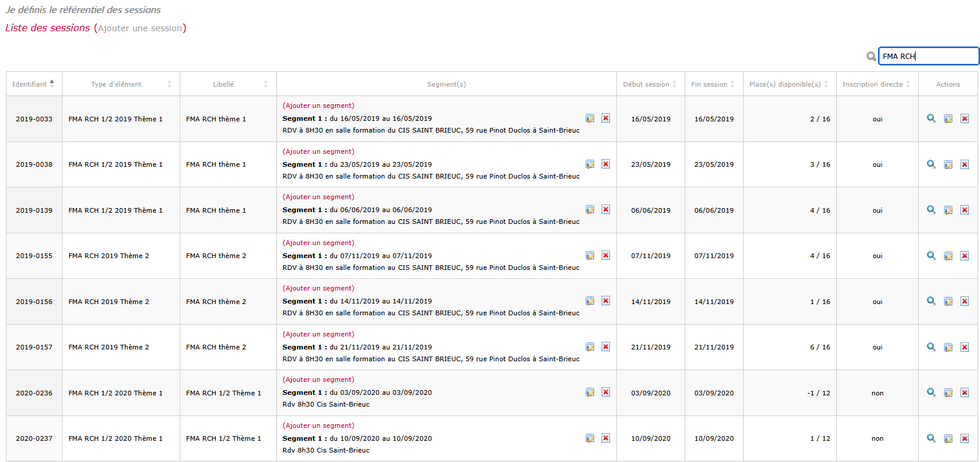
Task: Sort table by Libellé column
Action: tap(228, 84)
